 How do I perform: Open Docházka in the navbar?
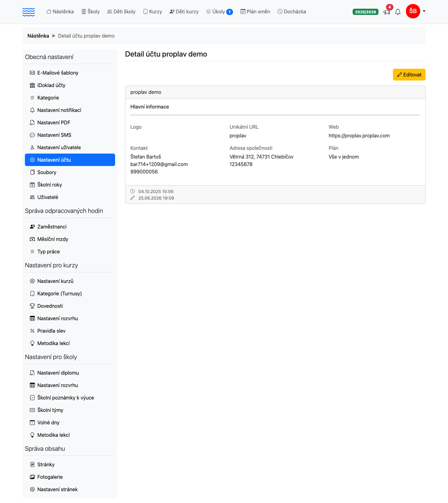click(x=292, y=12)
